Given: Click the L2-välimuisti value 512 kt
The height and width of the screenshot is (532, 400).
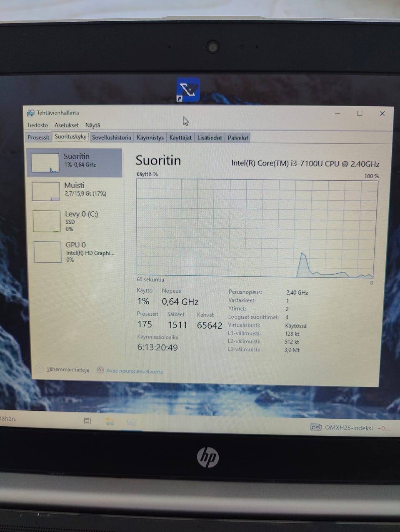Looking at the screenshot, I should (x=292, y=342).
